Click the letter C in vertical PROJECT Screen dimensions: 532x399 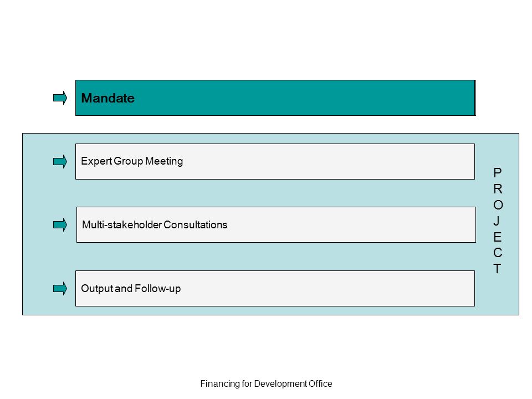(498, 253)
